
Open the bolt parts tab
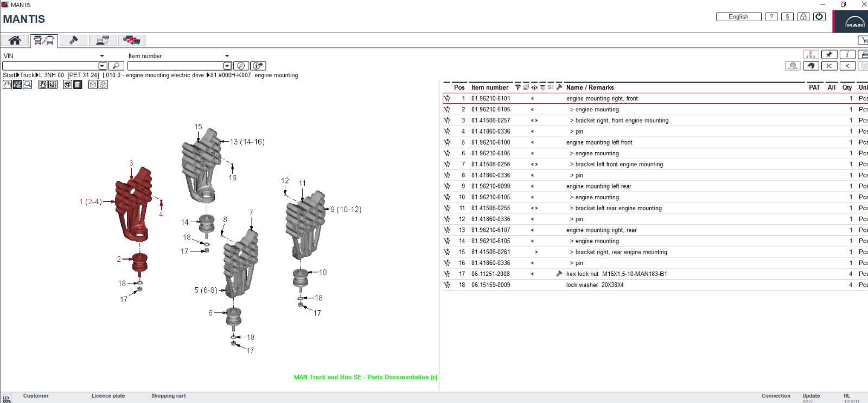[73, 40]
